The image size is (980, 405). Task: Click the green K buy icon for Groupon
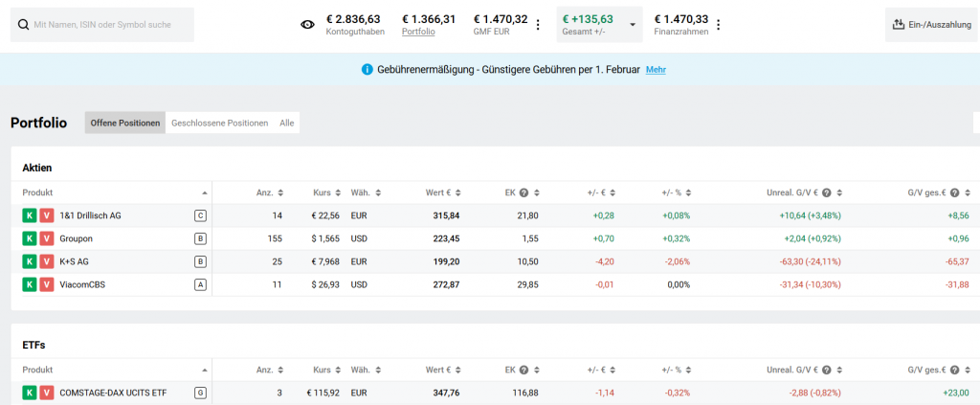pos(29,238)
